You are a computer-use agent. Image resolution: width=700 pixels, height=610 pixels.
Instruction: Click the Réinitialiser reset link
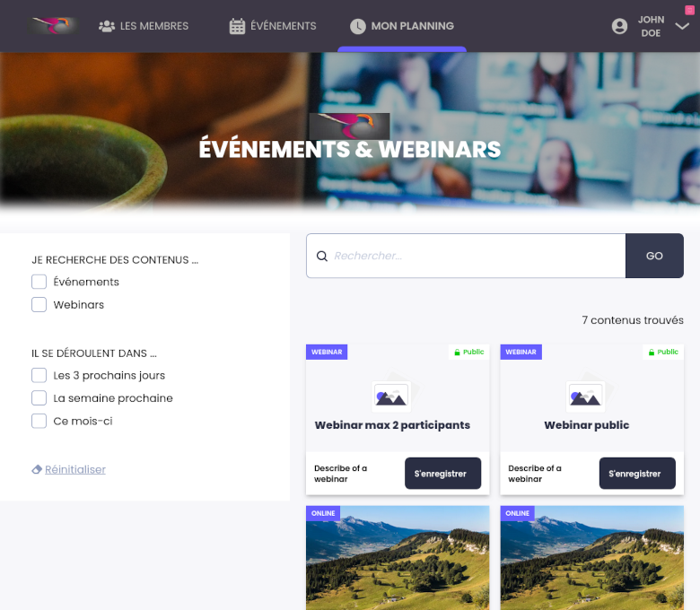tap(75, 469)
